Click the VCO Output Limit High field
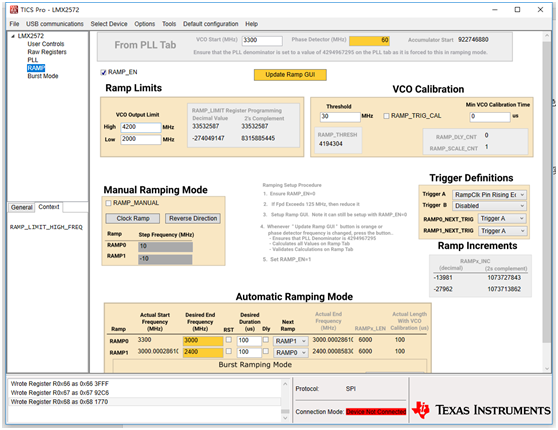 pyautogui.click(x=141, y=127)
